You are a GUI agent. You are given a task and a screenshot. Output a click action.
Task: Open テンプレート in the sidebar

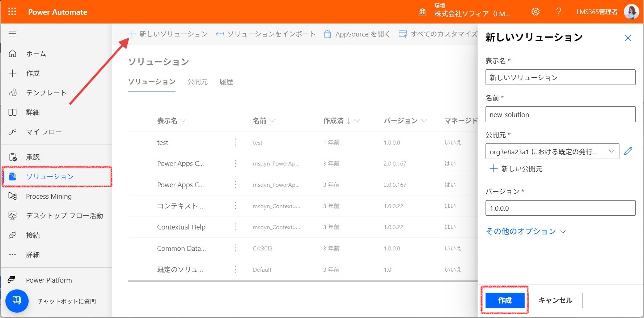pos(46,93)
